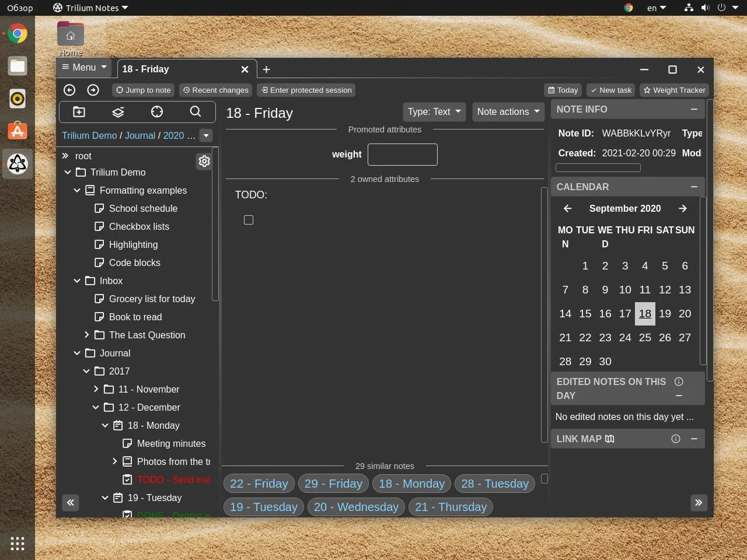Select the 18 - Friday tab
Viewport: 747px width, 560px height.
coord(175,69)
